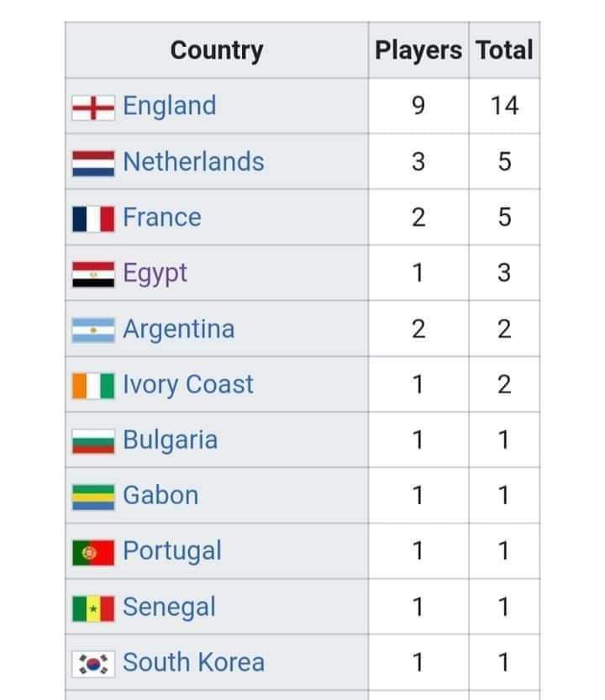Select the Total column header

point(504,50)
